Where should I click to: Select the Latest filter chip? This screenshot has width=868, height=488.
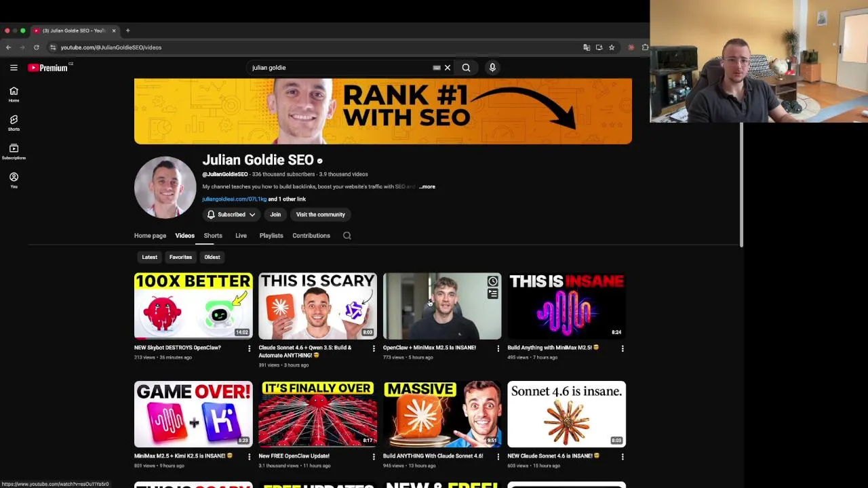[x=149, y=257]
